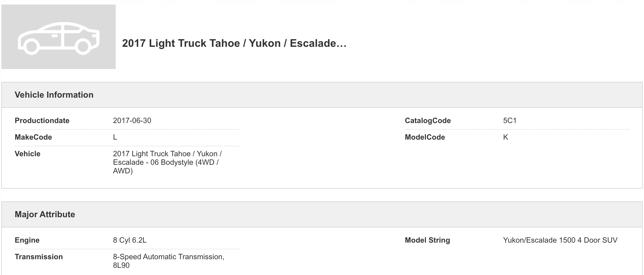This screenshot has width=644, height=275.
Task: Click the 2017 Light Truck Tahoe page title
Action: click(234, 43)
